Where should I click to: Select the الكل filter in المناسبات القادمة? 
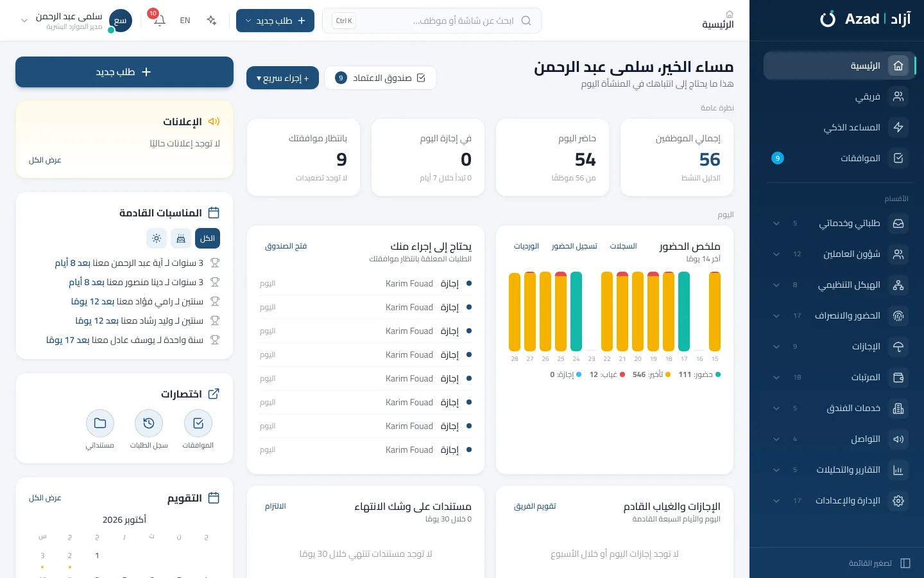[207, 238]
